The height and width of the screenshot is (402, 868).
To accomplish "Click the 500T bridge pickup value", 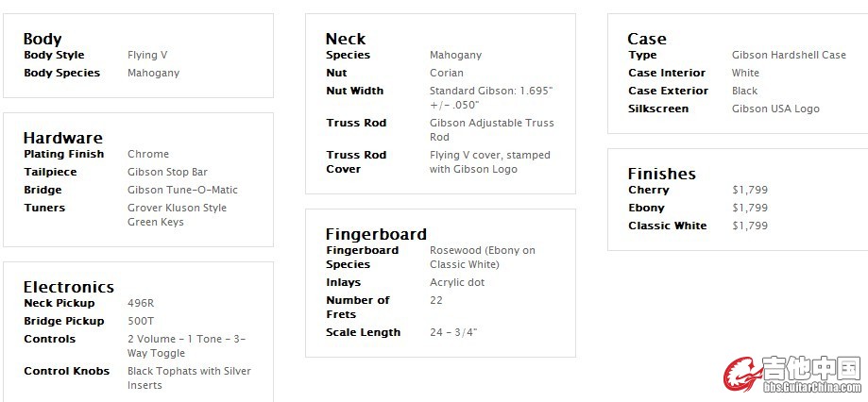I will tap(141, 321).
